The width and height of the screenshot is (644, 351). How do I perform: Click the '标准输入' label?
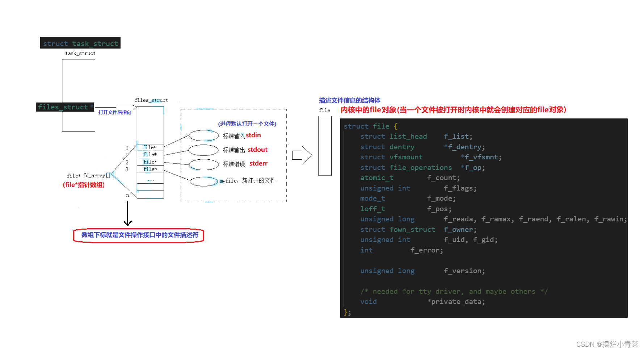234,136
